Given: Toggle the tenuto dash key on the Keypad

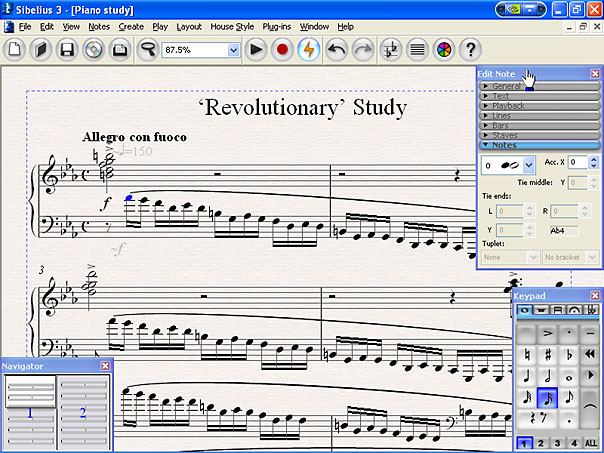Looking at the screenshot, I should pyautogui.click(x=590, y=334).
